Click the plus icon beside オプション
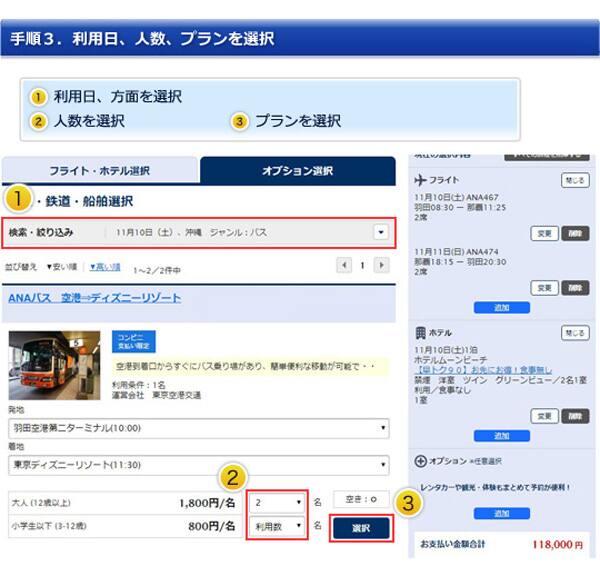This screenshot has height=576, width=600. pyautogui.click(x=420, y=460)
